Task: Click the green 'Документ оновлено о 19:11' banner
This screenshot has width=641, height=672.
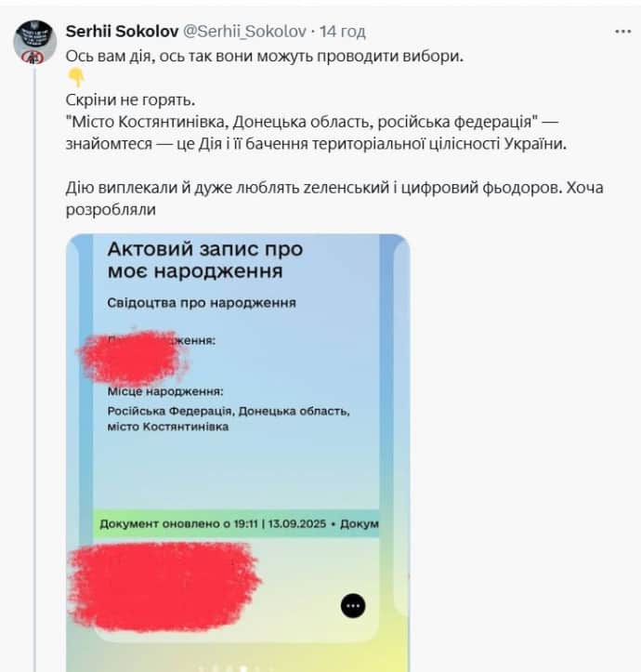Action: pyautogui.click(x=236, y=523)
